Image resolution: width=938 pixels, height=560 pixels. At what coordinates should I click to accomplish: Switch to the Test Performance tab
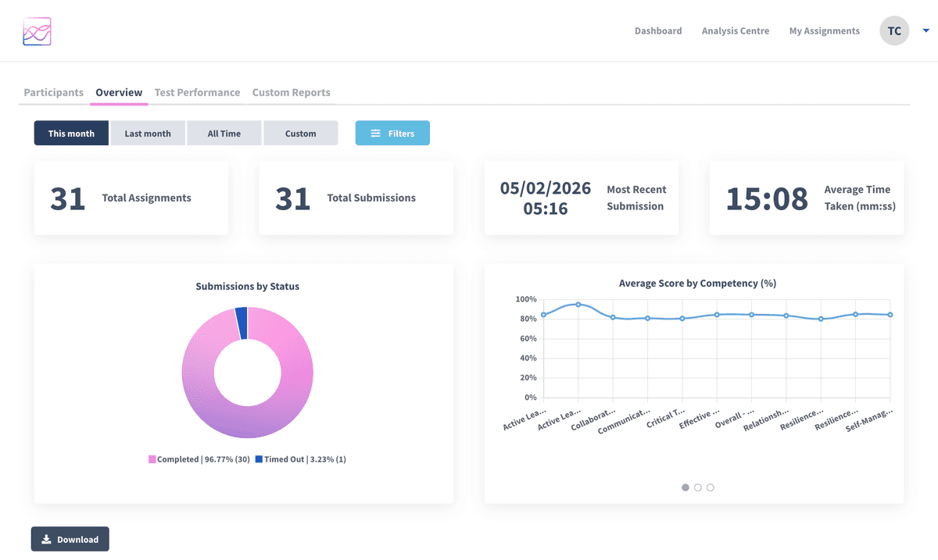tap(197, 92)
